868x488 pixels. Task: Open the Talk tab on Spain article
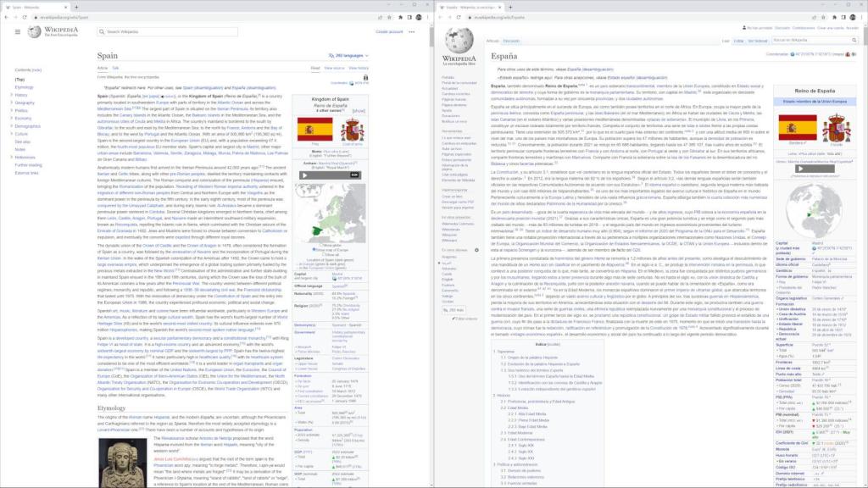(115, 68)
